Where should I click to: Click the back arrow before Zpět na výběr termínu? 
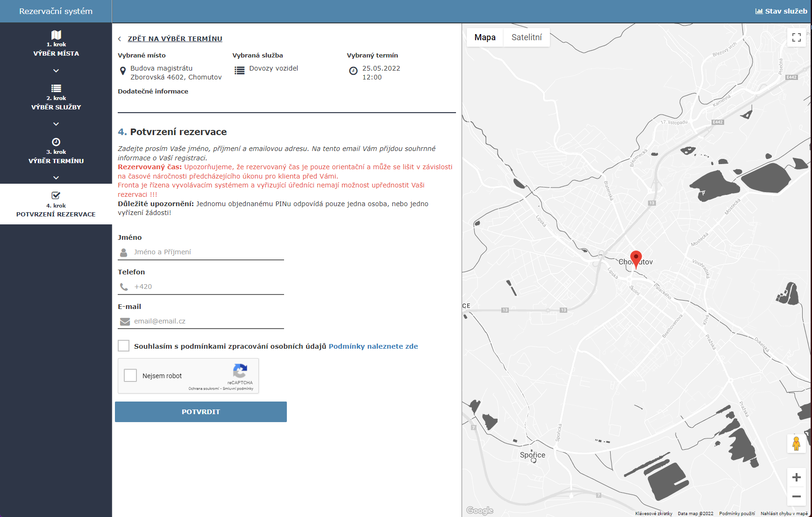tap(120, 39)
